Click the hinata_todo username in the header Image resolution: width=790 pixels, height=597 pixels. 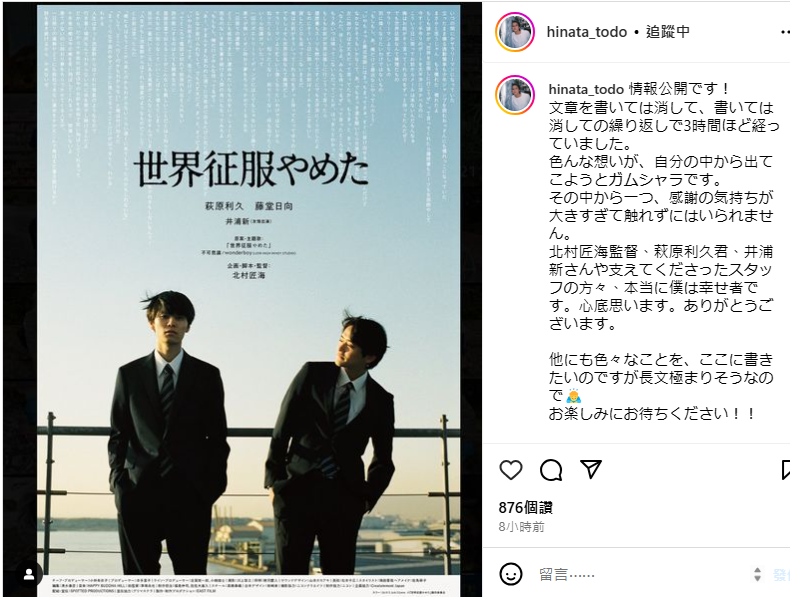coord(587,32)
